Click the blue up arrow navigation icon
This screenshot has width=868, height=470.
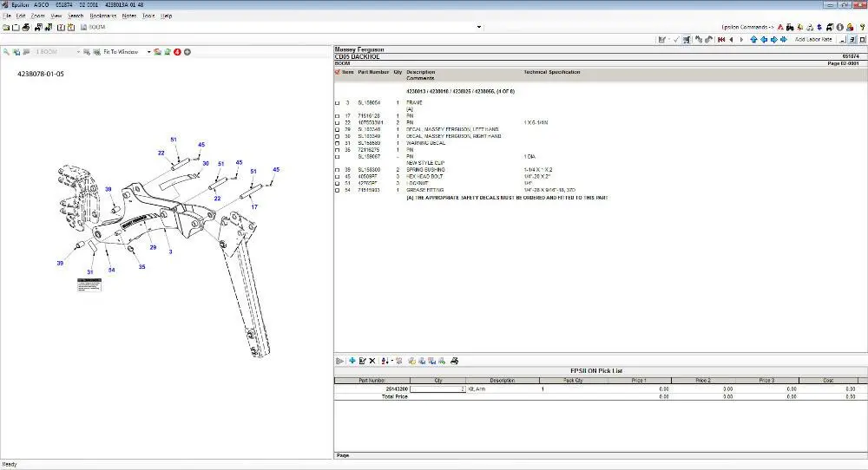click(x=753, y=40)
